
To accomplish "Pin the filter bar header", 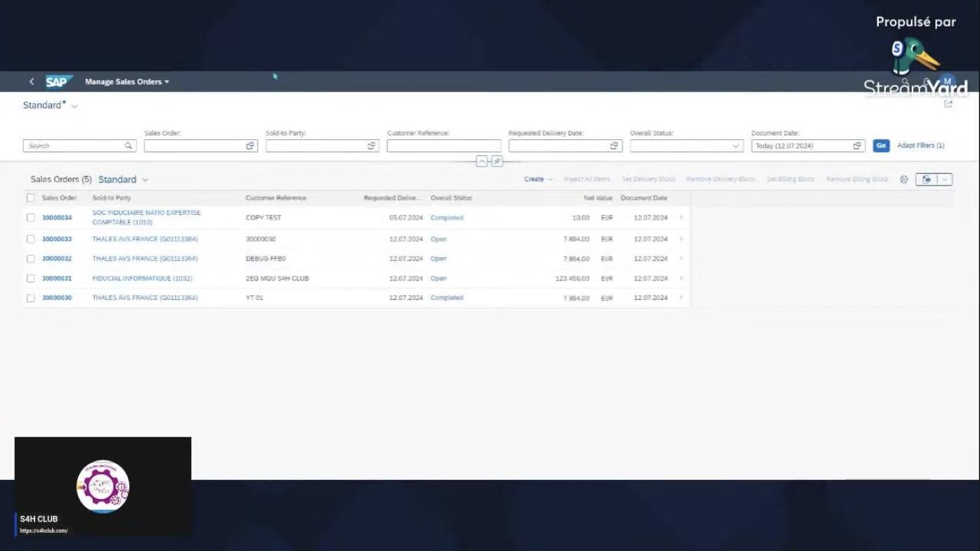I will (497, 162).
